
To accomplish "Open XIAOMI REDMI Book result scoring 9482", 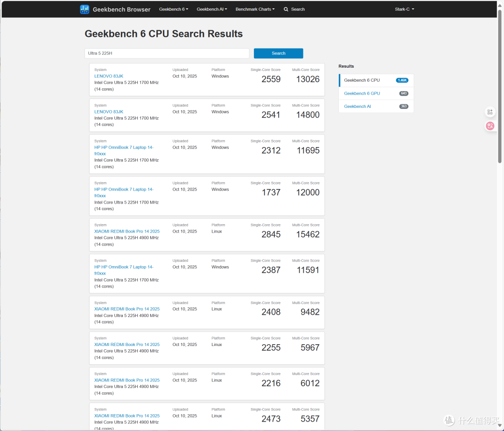I will tap(127, 309).
